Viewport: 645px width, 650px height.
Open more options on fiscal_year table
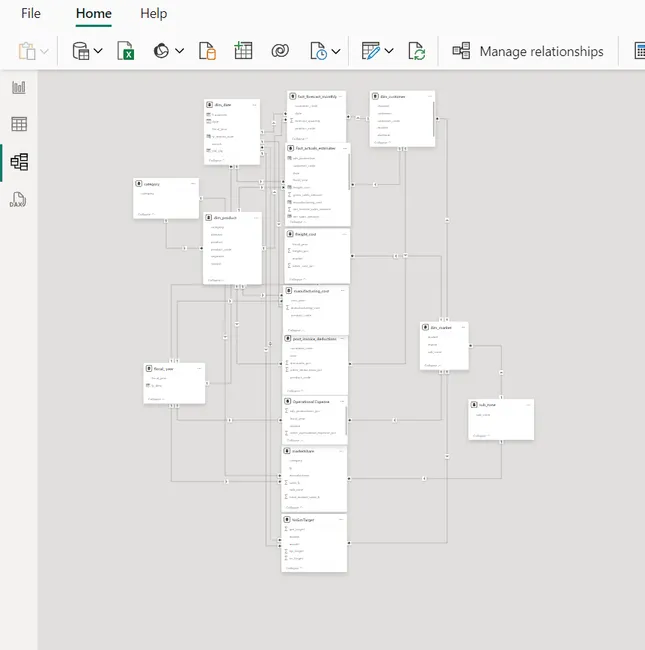199,369
